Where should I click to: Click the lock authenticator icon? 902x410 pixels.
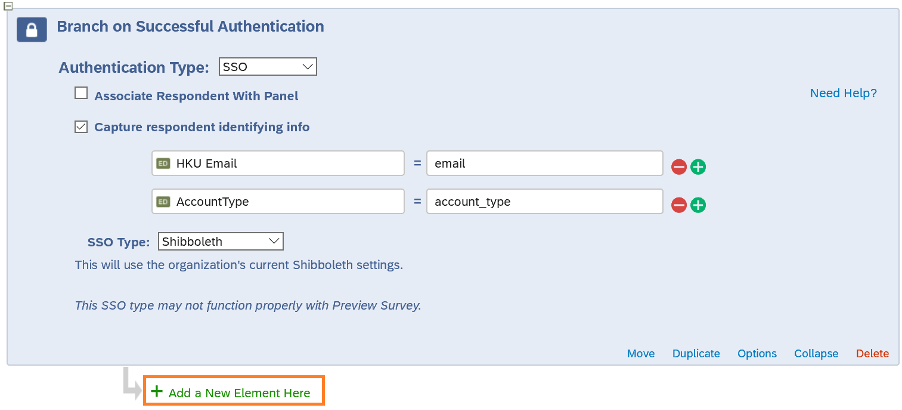[32, 30]
